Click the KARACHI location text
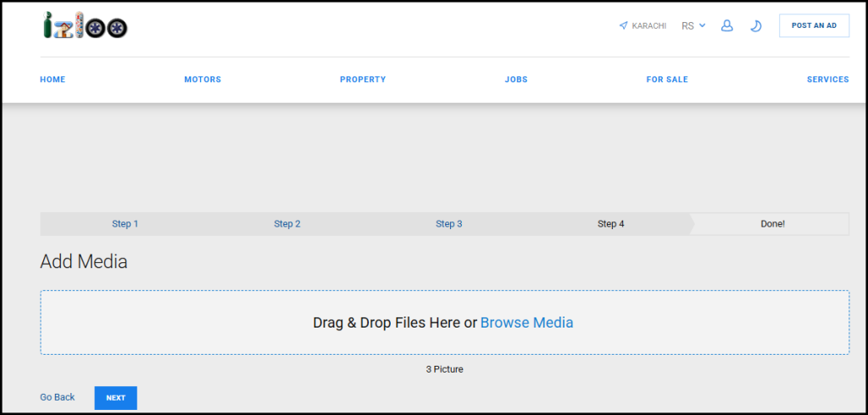Image resolution: width=868 pixels, height=415 pixels. 648,26
